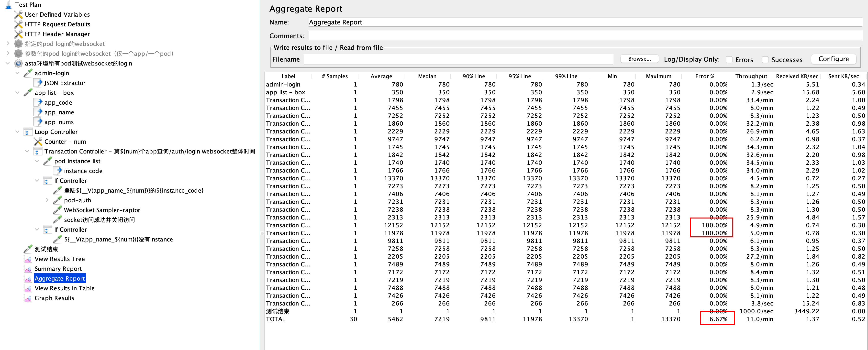Image resolution: width=868 pixels, height=350 pixels.
Task: Check the Successes log display option
Action: [766, 59]
